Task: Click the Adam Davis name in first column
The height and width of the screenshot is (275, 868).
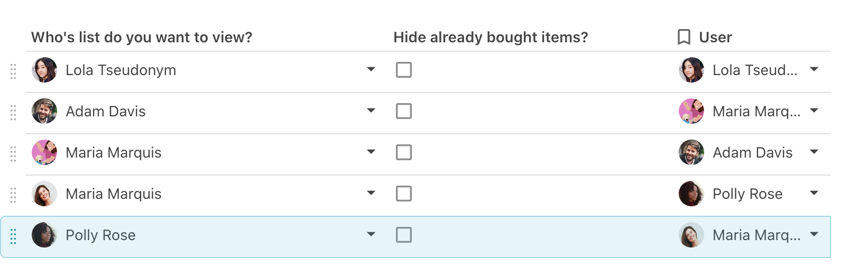Action: click(106, 111)
